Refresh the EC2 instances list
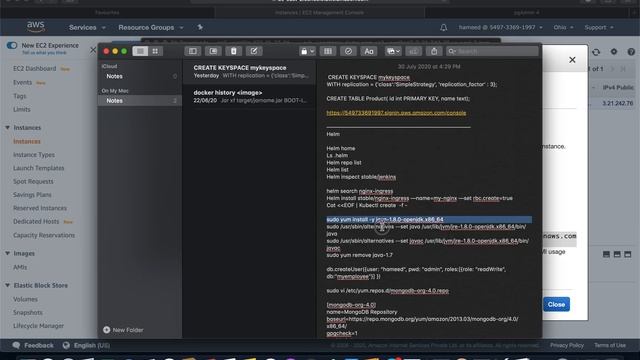 click(596, 52)
